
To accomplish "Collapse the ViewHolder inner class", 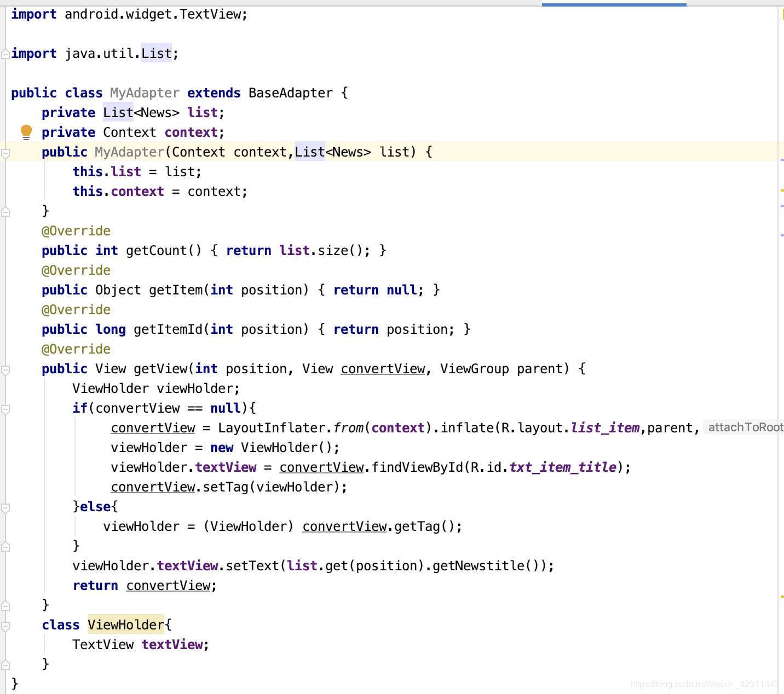I will 5,627.
